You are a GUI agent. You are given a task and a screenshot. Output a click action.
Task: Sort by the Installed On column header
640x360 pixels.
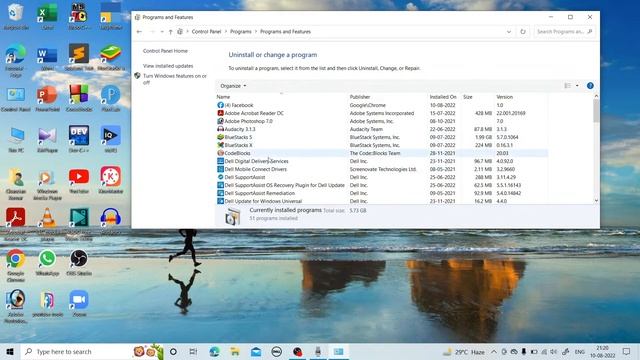click(x=444, y=97)
